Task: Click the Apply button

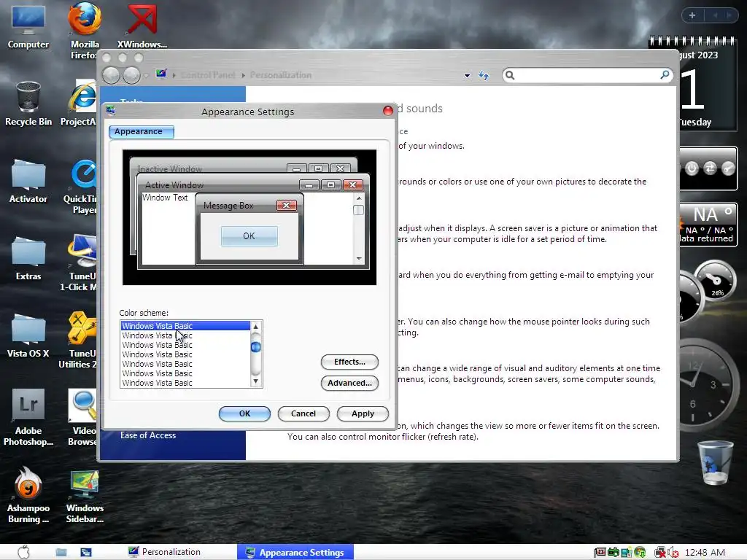Action: pos(363,413)
